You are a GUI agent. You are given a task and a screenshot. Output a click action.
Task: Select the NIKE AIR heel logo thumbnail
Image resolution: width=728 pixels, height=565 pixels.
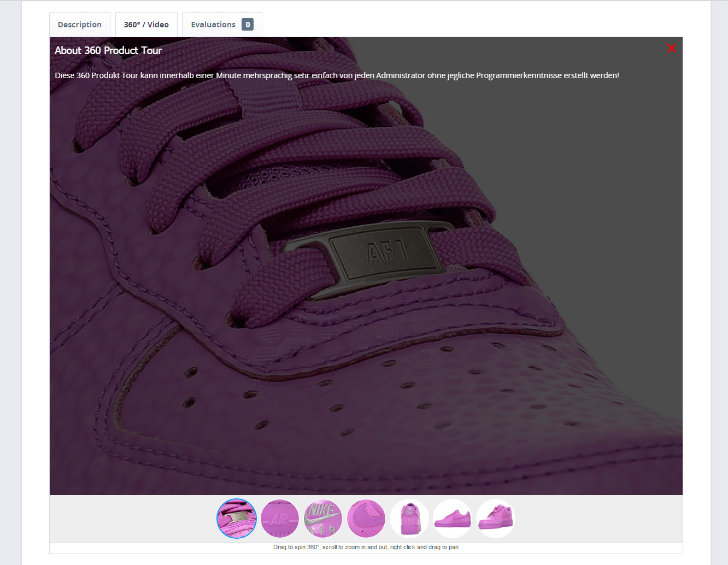tap(323, 519)
